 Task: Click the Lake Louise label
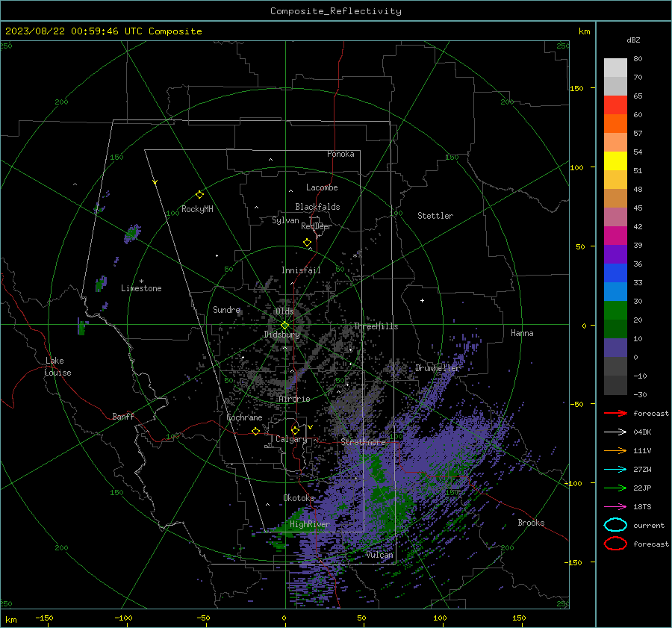(57, 367)
